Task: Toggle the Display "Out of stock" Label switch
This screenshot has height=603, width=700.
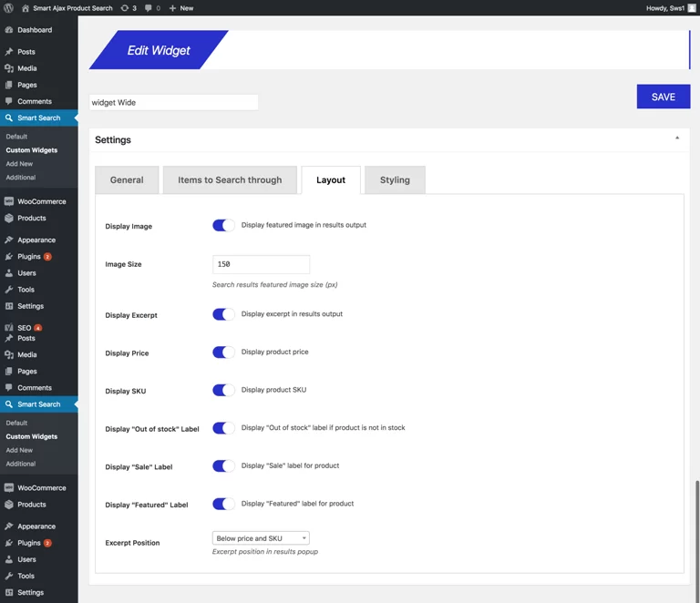Action: [223, 428]
